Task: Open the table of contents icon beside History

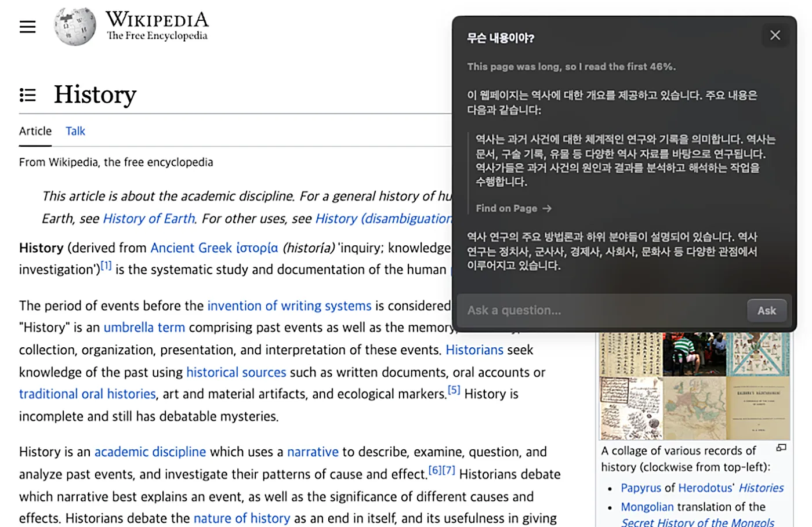Action: pyautogui.click(x=27, y=95)
